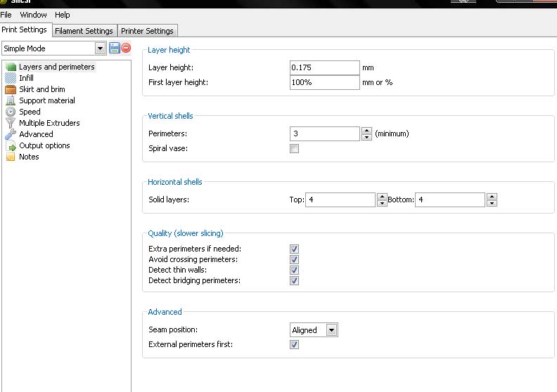Toggle the Spiral vase checkbox

pyautogui.click(x=294, y=149)
